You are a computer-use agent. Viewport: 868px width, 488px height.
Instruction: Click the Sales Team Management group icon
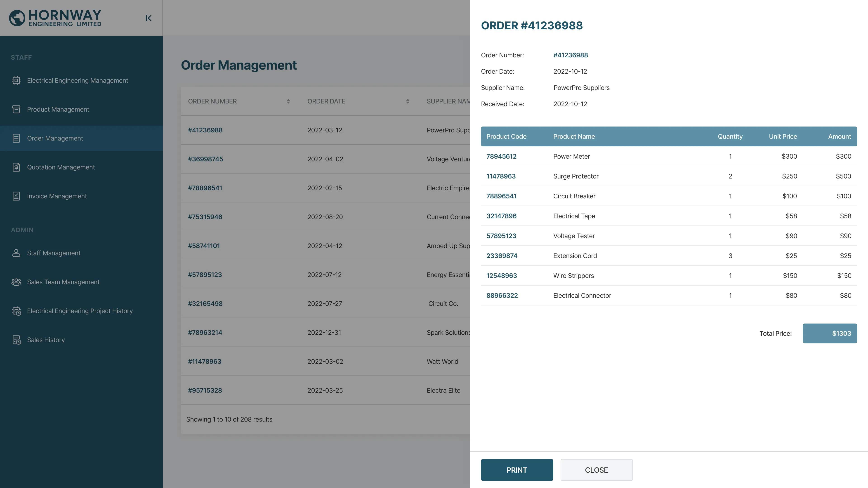(16, 282)
